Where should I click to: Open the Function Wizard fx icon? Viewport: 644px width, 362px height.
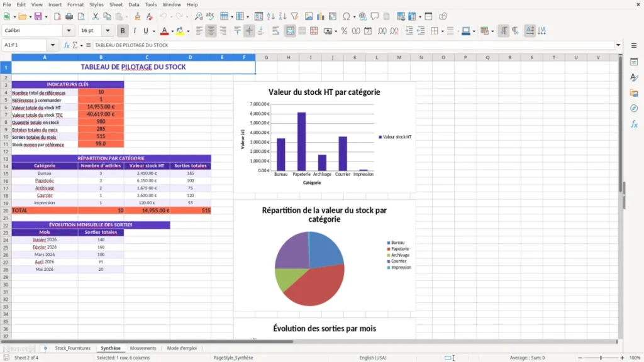67,45
